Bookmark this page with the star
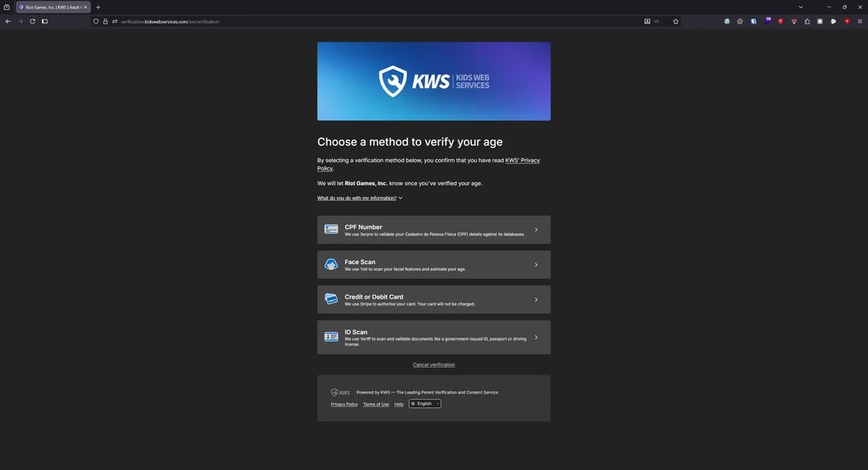The height and width of the screenshot is (470, 868). tap(675, 22)
